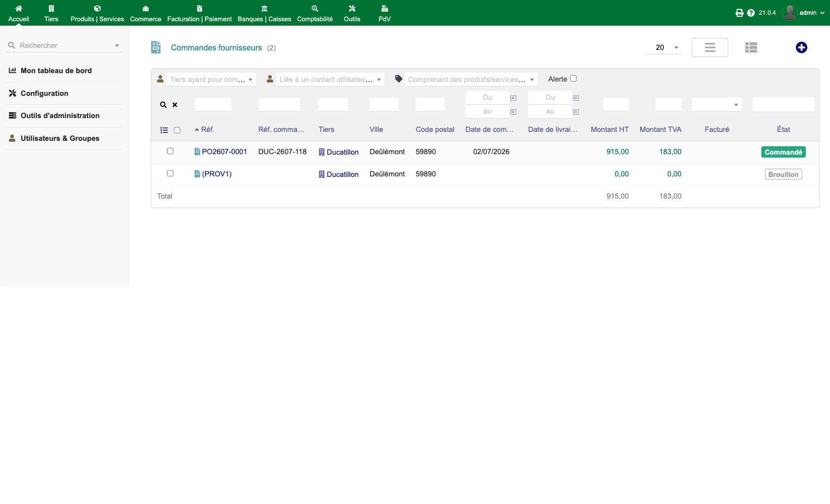The image size is (830, 504).
Task: Expand the page size 20 dropdown
Action: [x=663, y=47]
